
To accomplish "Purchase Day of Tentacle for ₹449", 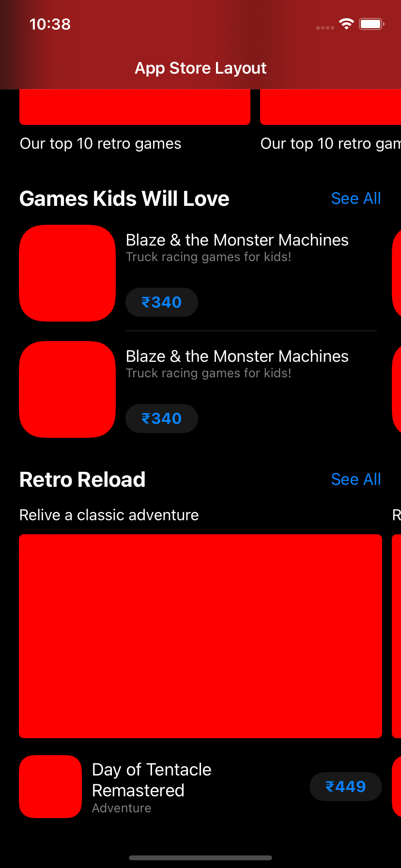I will (x=346, y=787).
